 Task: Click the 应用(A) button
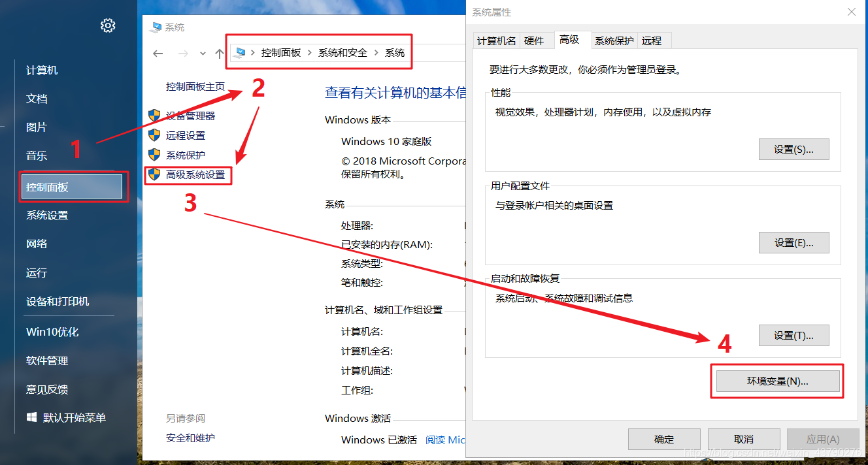click(x=823, y=439)
